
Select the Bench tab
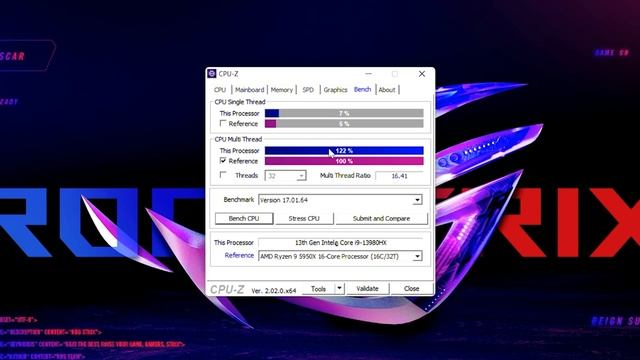coord(362,89)
